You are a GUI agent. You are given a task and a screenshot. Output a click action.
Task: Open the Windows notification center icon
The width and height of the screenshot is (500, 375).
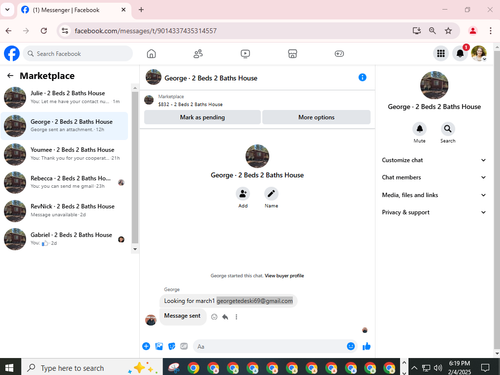click(485, 368)
